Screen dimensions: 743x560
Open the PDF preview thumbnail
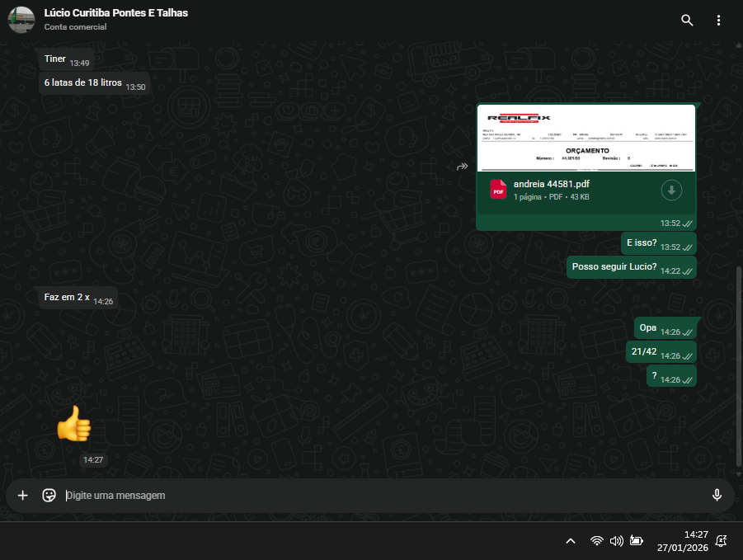586,138
